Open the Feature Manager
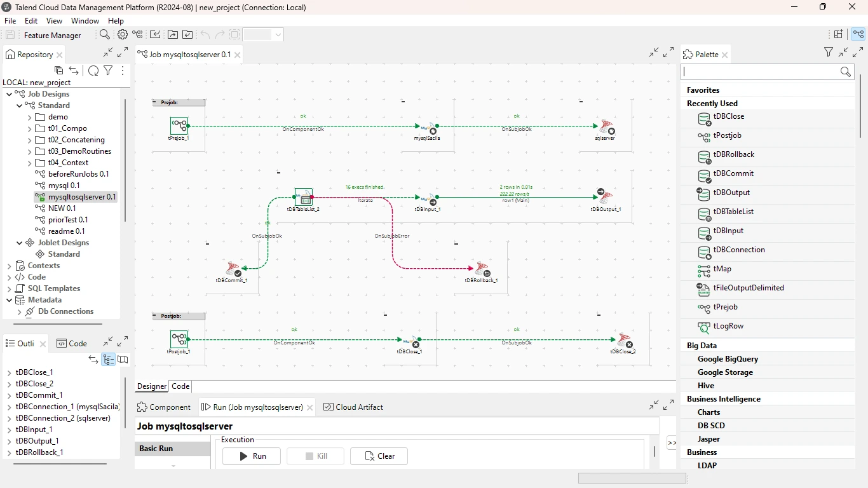 (53, 36)
